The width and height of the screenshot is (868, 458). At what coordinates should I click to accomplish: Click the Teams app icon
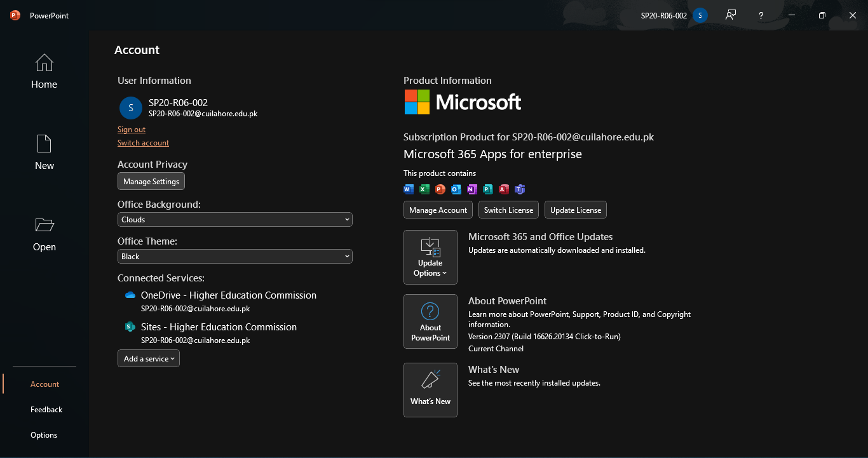pyautogui.click(x=520, y=189)
